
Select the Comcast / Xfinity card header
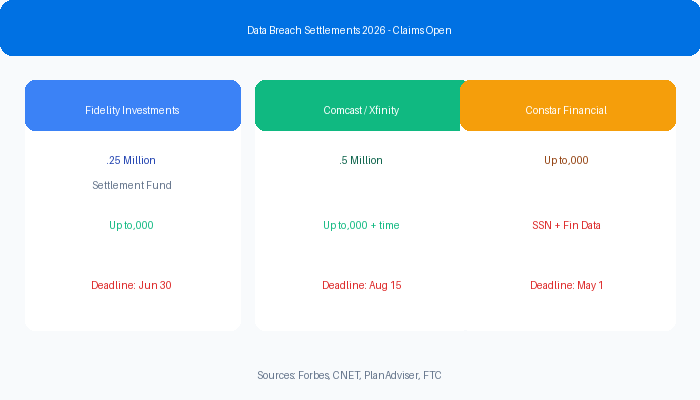[358, 105]
